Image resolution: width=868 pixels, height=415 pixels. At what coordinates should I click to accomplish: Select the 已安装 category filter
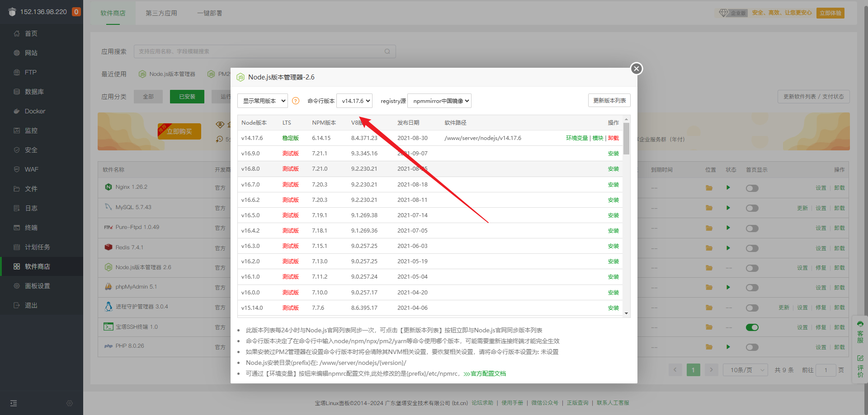point(187,97)
